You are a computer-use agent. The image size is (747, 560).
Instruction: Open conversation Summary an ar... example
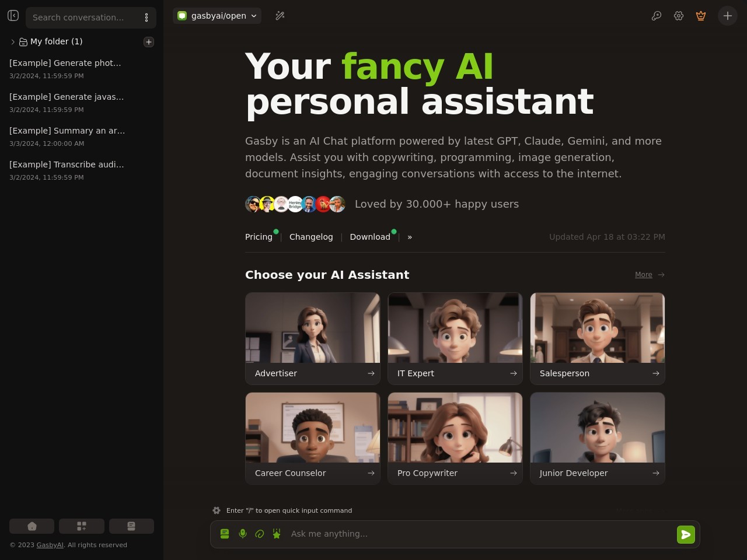point(82,136)
